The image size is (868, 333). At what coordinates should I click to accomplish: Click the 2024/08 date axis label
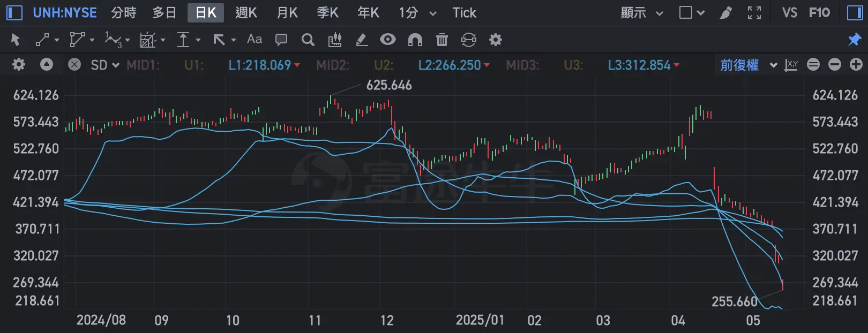tap(101, 320)
